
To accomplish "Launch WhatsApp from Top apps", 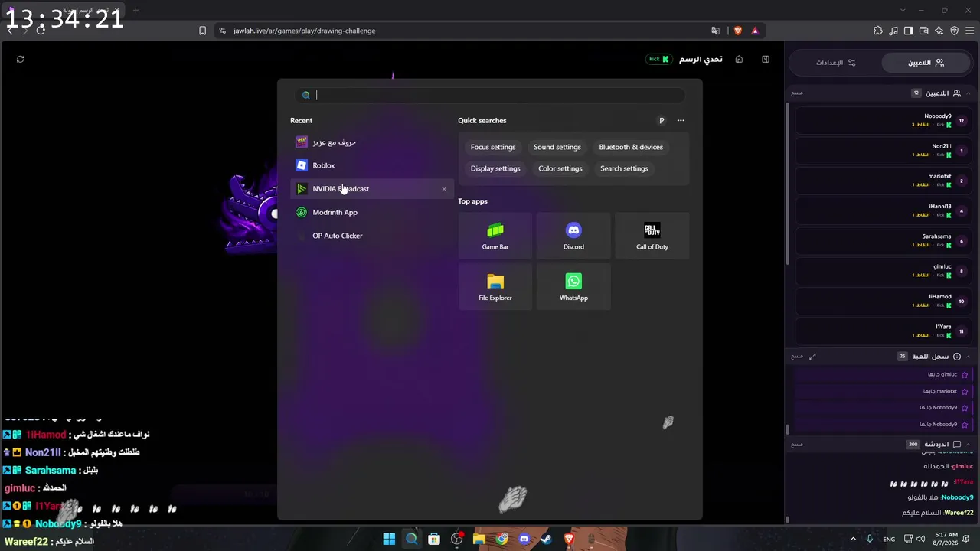I will point(573,287).
